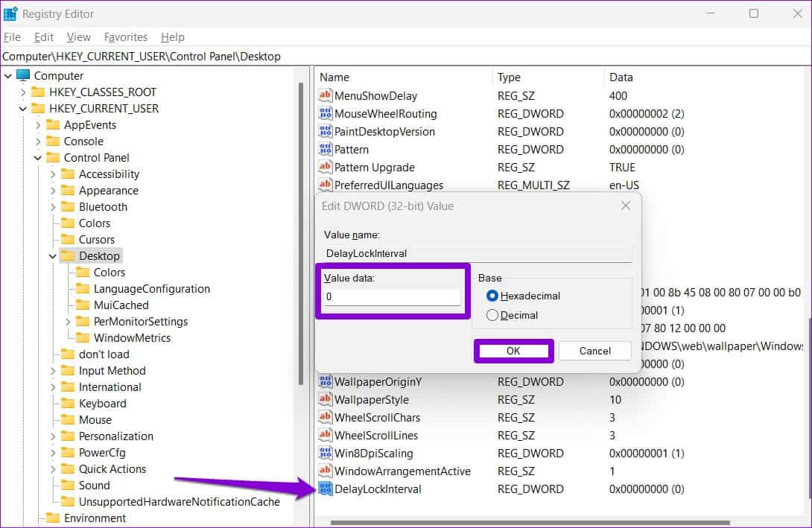Click the MenuShowDelay string value icon
This screenshot has width=812, height=528.
tap(326, 95)
